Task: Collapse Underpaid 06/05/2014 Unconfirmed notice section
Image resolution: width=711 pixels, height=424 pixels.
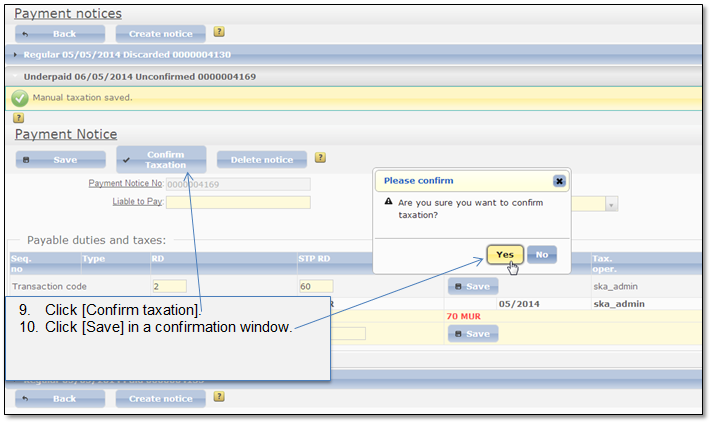Action: point(140,77)
